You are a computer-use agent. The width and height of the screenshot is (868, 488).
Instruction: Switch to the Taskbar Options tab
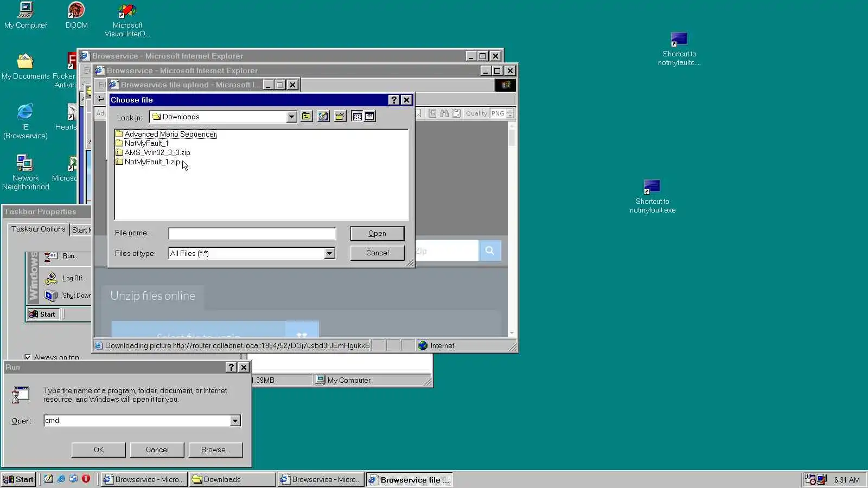pyautogui.click(x=38, y=229)
